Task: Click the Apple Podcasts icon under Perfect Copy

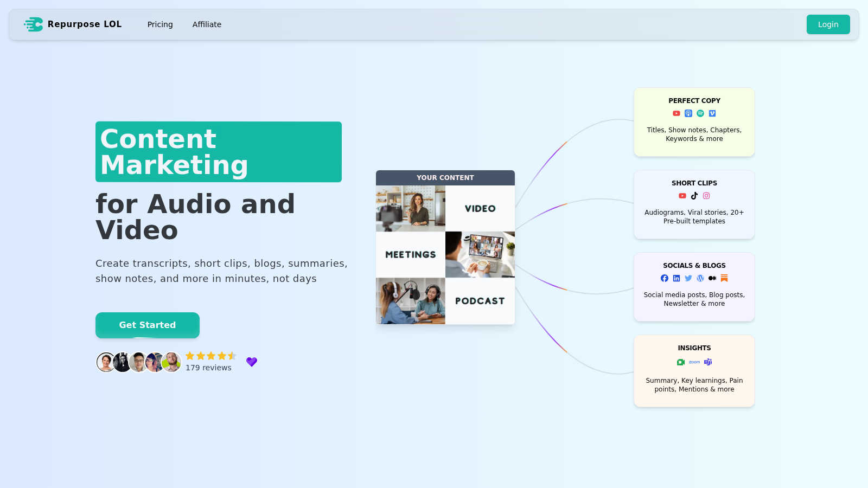Action: point(688,113)
